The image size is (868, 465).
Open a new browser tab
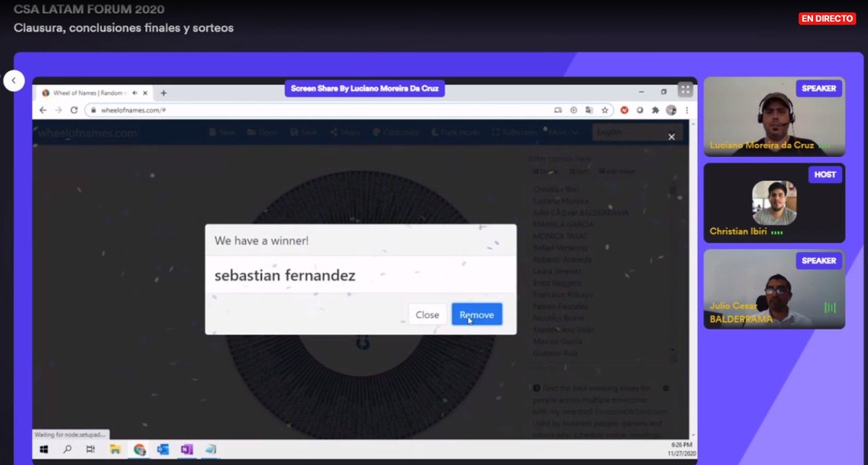point(163,93)
